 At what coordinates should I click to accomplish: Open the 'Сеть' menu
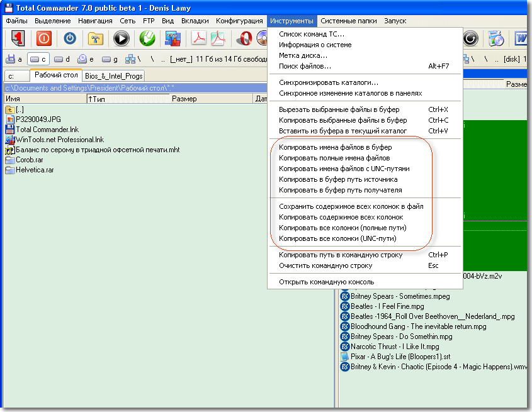coord(128,21)
